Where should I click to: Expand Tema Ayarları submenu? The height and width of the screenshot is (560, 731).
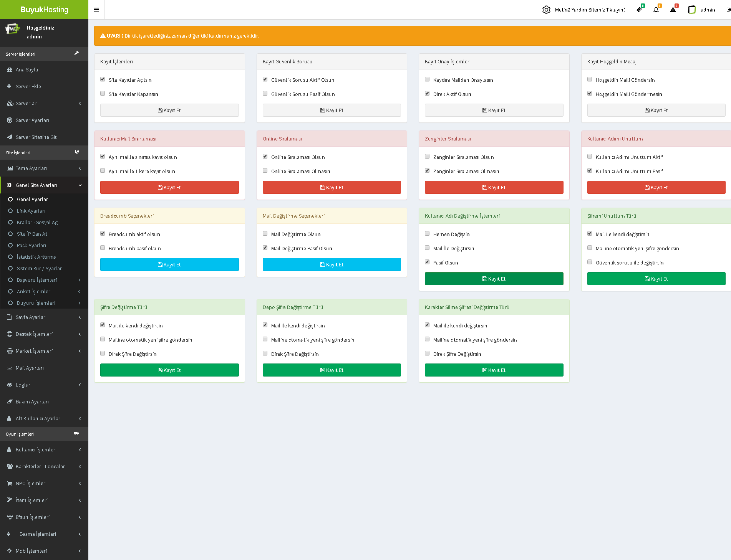coord(44,168)
